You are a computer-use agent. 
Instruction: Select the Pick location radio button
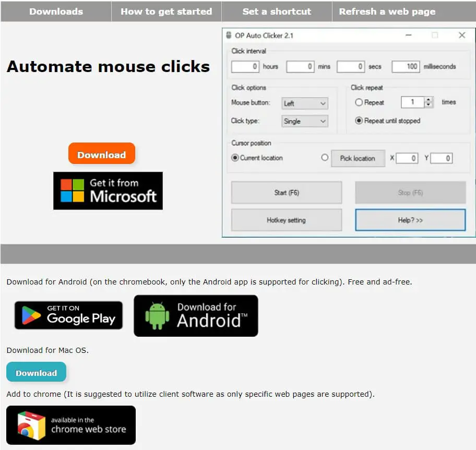click(325, 158)
